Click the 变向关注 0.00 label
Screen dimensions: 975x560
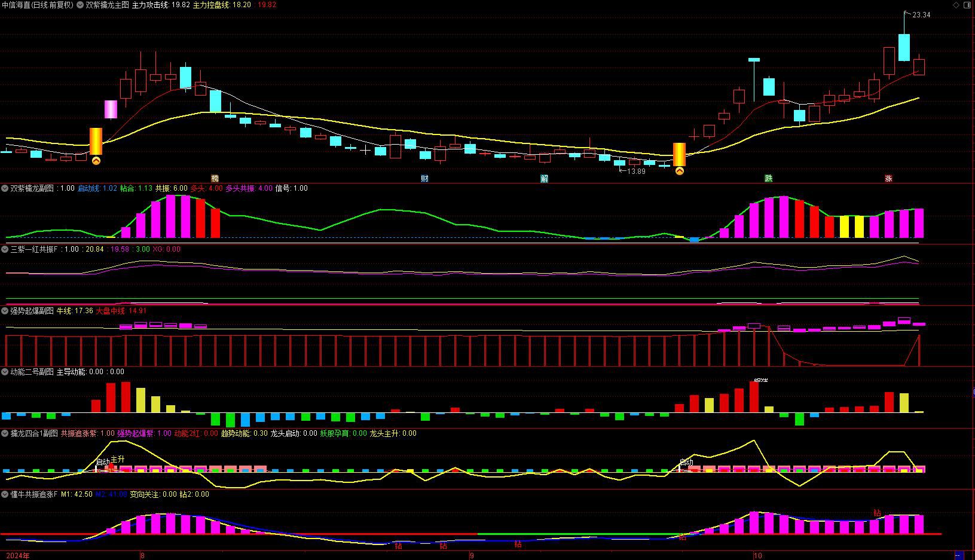coord(154,494)
